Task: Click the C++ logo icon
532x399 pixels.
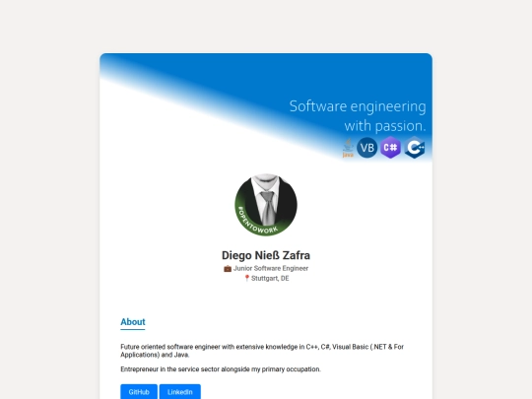Action: pyautogui.click(x=415, y=148)
